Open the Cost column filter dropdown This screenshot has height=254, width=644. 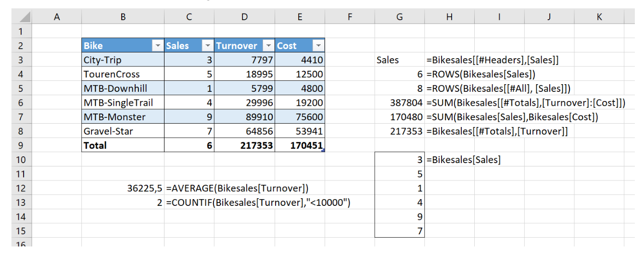(x=318, y=46)
